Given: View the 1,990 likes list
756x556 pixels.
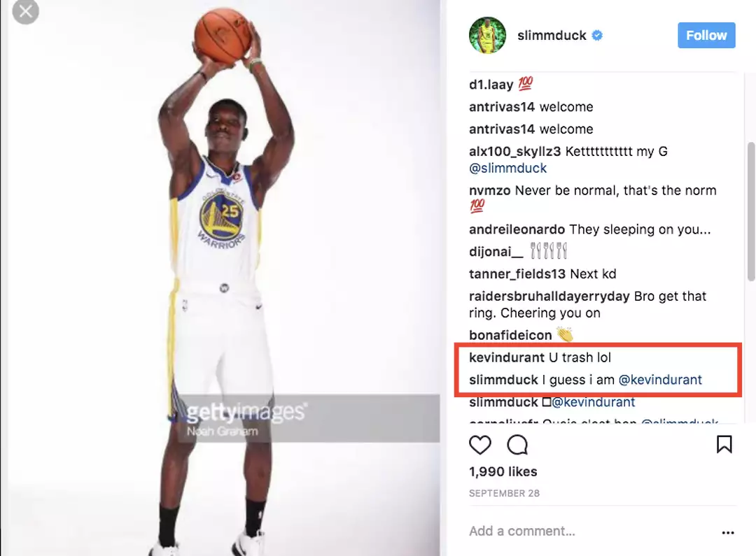Looking at the screenshot, I should 503,471.
